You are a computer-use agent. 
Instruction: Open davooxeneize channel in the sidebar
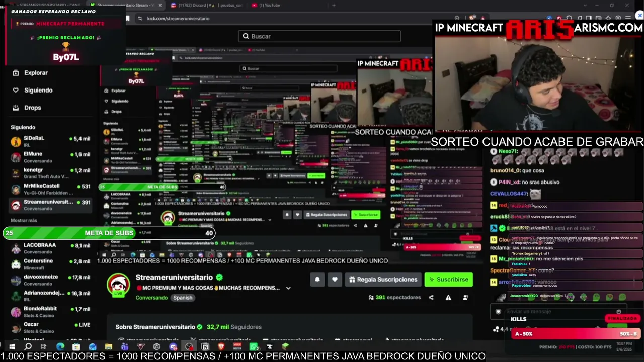point(50,280)
